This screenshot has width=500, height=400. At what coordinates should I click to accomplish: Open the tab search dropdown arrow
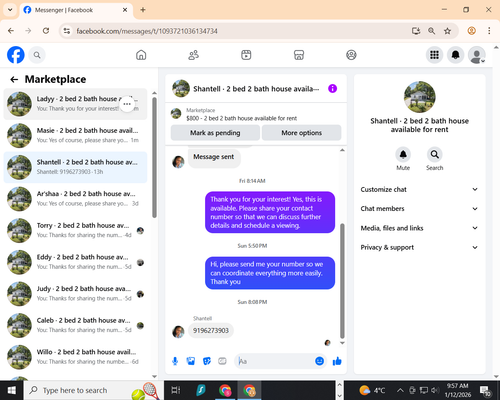click(x=10, y=10)
